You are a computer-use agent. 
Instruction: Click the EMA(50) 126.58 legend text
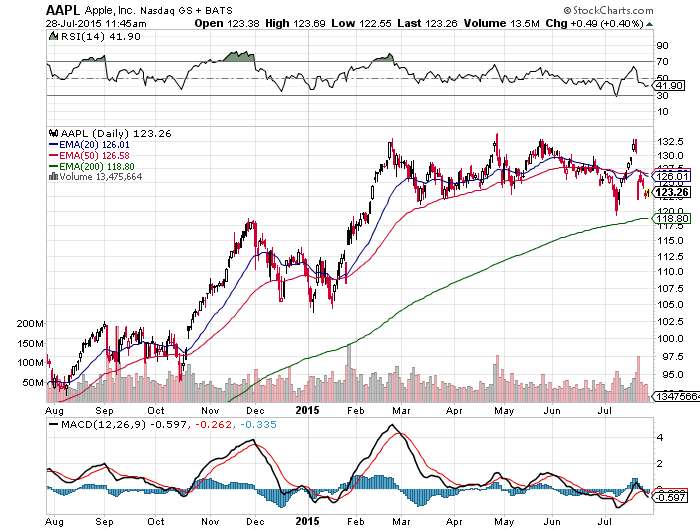coord(94,155)
